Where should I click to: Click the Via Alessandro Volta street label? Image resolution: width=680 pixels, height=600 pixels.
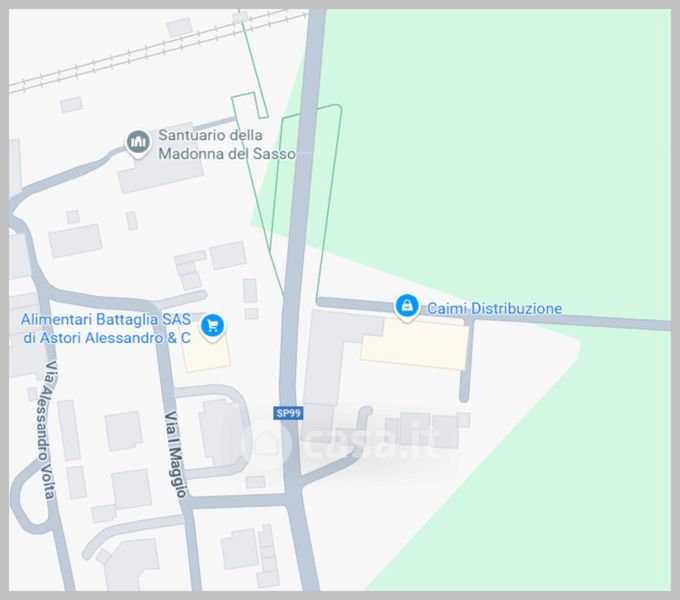pos(46,430)
